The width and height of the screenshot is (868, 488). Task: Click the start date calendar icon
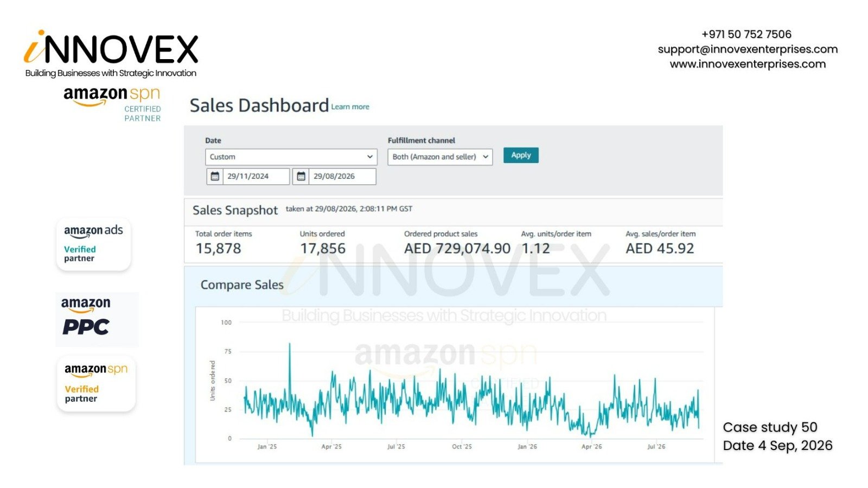pos(215,176)
